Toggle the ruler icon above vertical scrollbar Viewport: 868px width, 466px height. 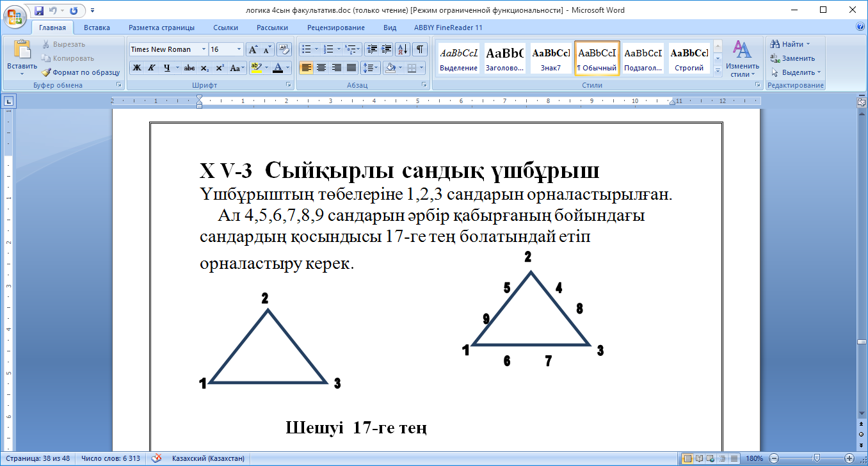[861, 102]
